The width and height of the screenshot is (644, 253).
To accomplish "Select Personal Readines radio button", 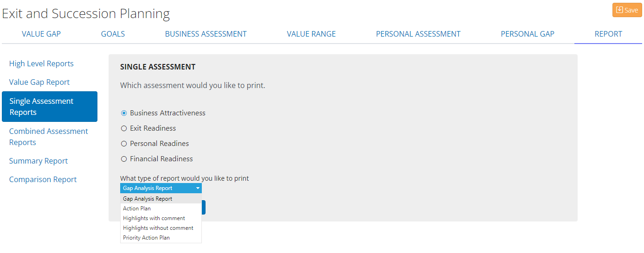I will coord(124,144).
